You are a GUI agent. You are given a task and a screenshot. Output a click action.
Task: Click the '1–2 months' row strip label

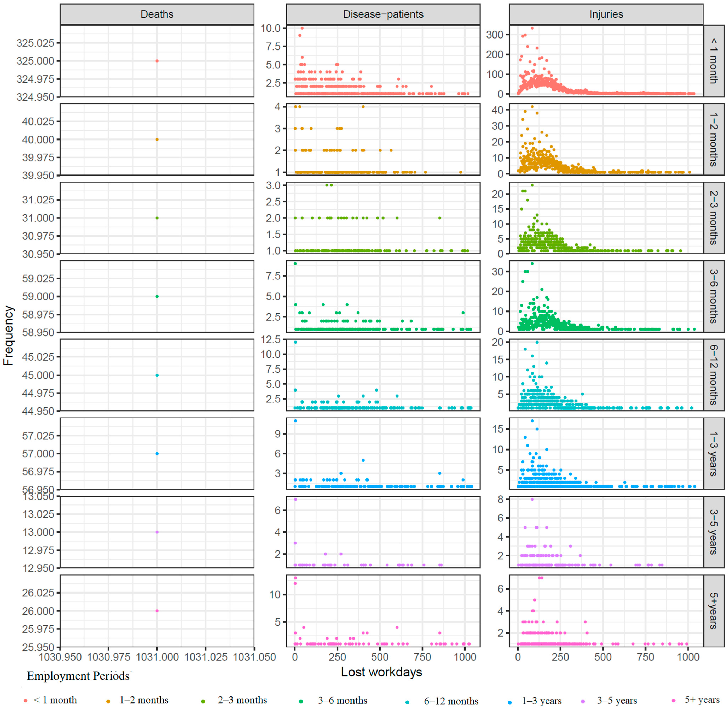tap(714, 139)
